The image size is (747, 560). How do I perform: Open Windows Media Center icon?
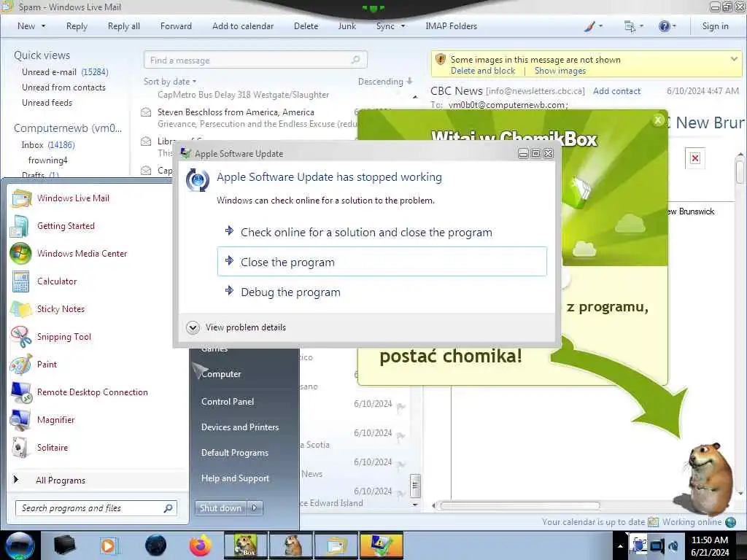(x=20, y=254)
